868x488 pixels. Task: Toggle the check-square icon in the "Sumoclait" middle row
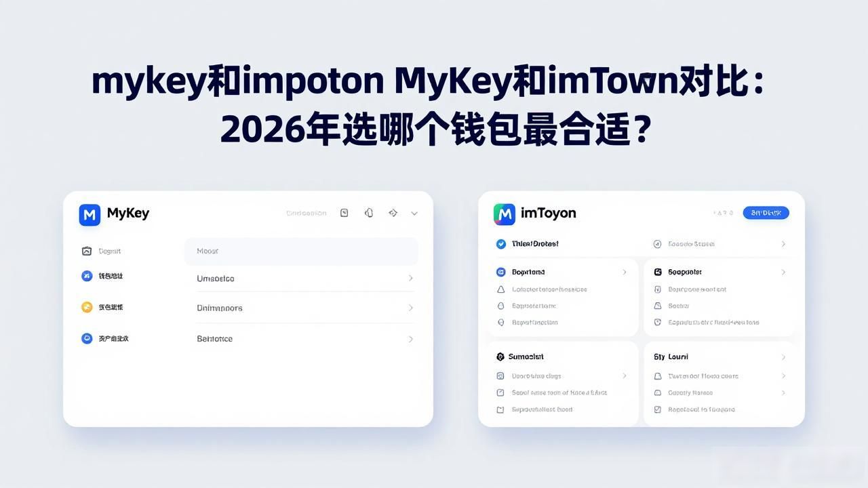point(500,392)
